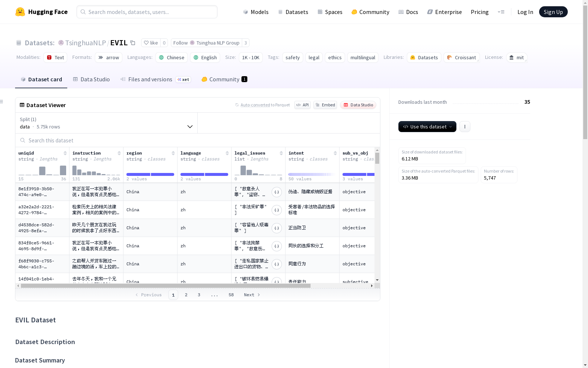Viewport: 588px width, 368px height.
Task: Go to page 2 of the viewer
Action: pyautogui.click(x=186, y=295)
